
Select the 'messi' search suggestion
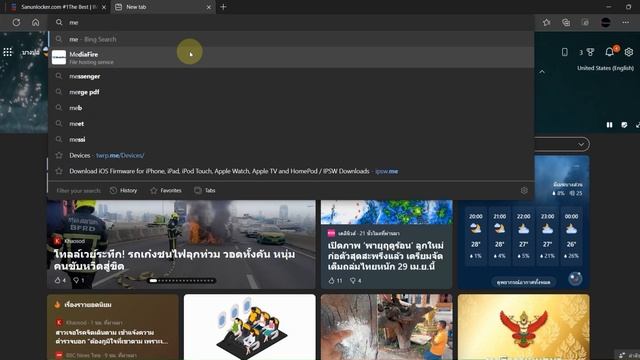(x=291, y=140)
